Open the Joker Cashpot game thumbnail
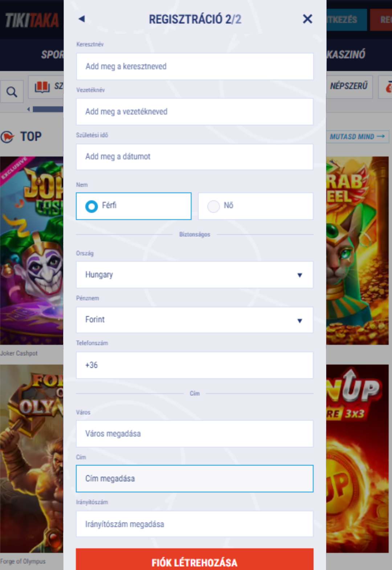 (32, 251)
